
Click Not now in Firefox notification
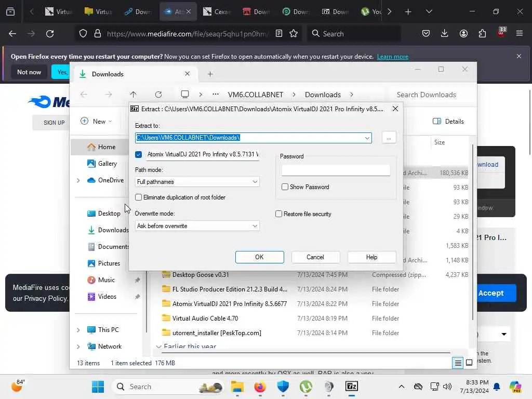(29, 72)
